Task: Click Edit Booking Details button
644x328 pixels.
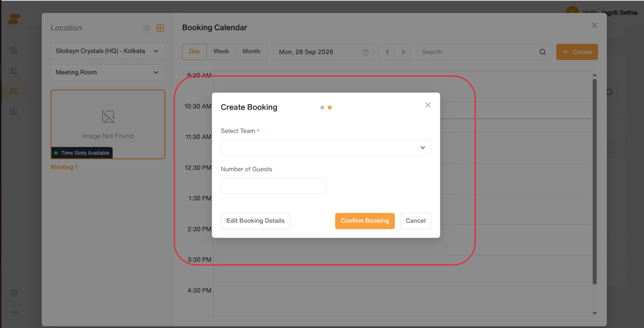Action: coord(256,221)
